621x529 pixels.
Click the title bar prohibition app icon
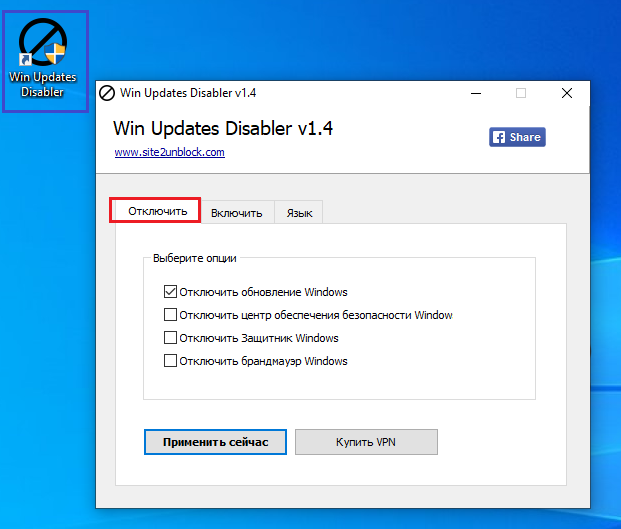107,93
